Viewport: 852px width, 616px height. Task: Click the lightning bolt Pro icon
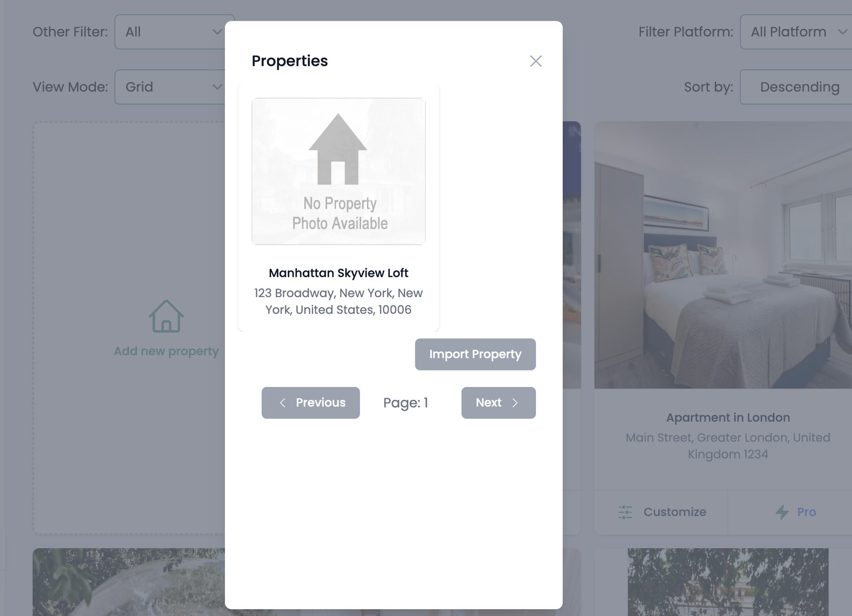782,512
